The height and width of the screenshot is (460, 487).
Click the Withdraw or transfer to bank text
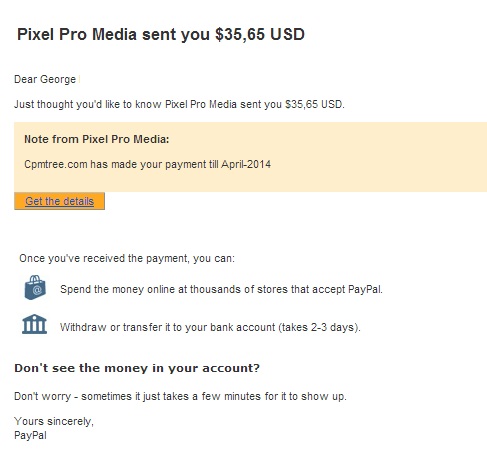point(210,327)
